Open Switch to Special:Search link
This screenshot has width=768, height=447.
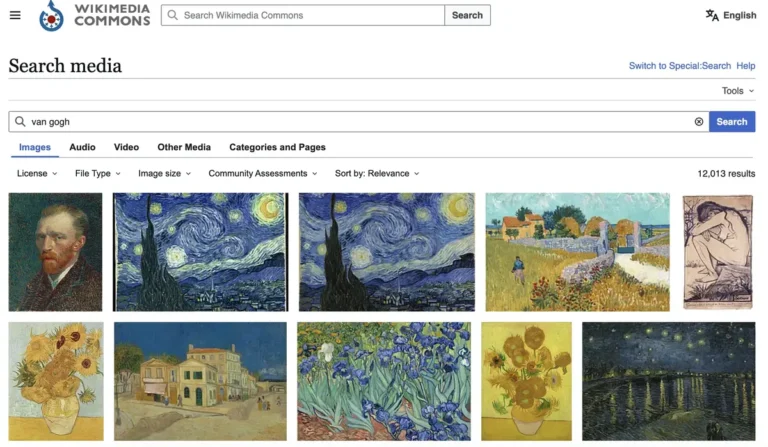pos(679,66)
